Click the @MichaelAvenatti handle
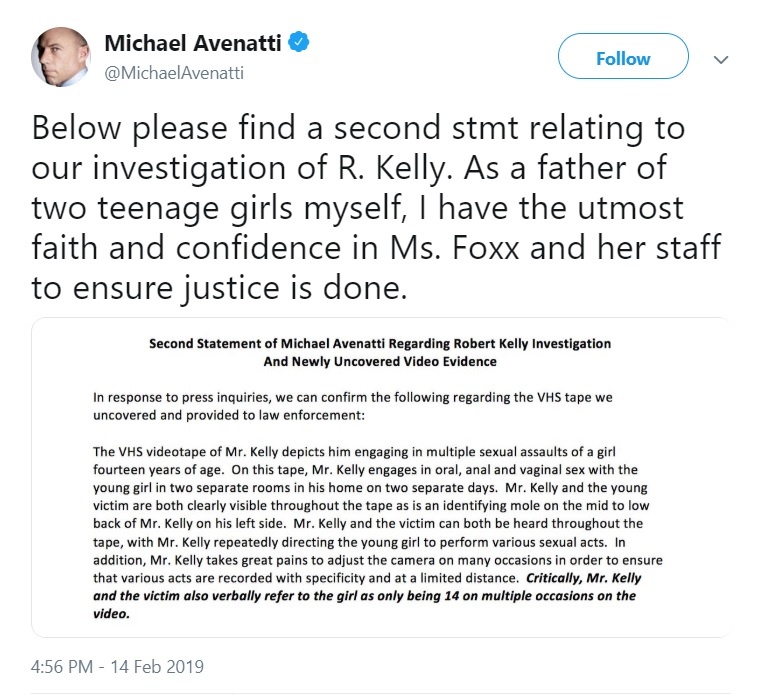Viewport: 767px width, 695px height. pyautogui.click(x=174, y=72)
